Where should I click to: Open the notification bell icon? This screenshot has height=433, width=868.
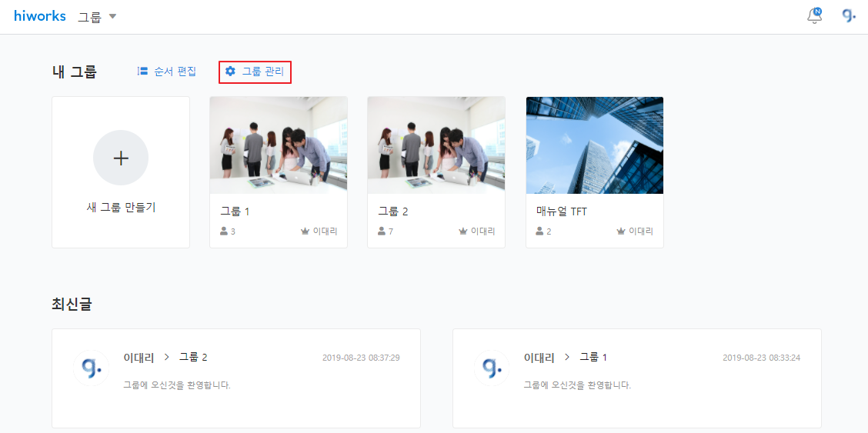point(814,16)
